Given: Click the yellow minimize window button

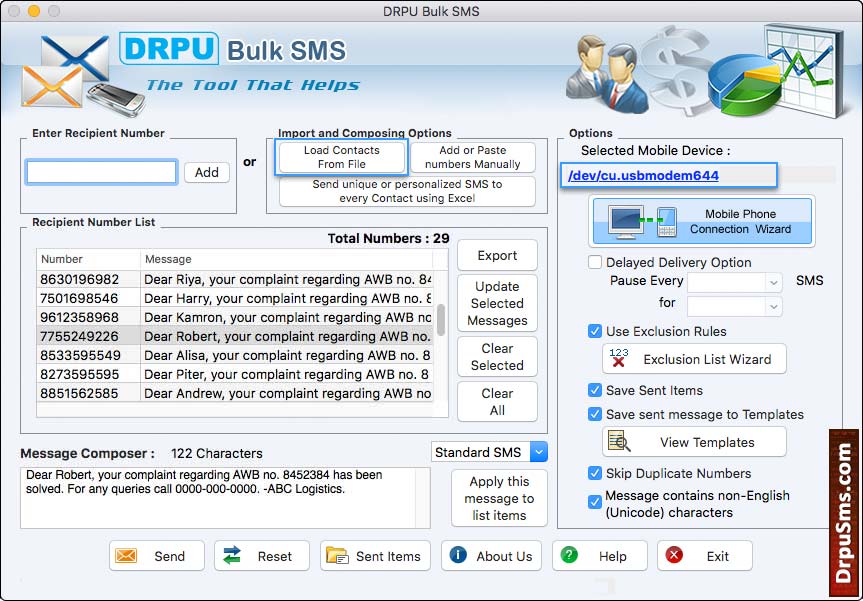Looking at the screenshot, I should click(34, 11).
